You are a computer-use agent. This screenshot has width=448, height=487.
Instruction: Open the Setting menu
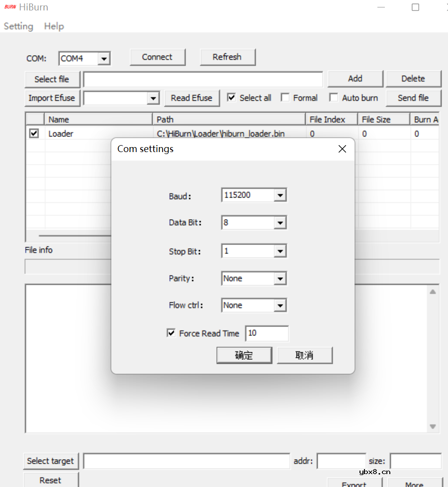point(18,26)
